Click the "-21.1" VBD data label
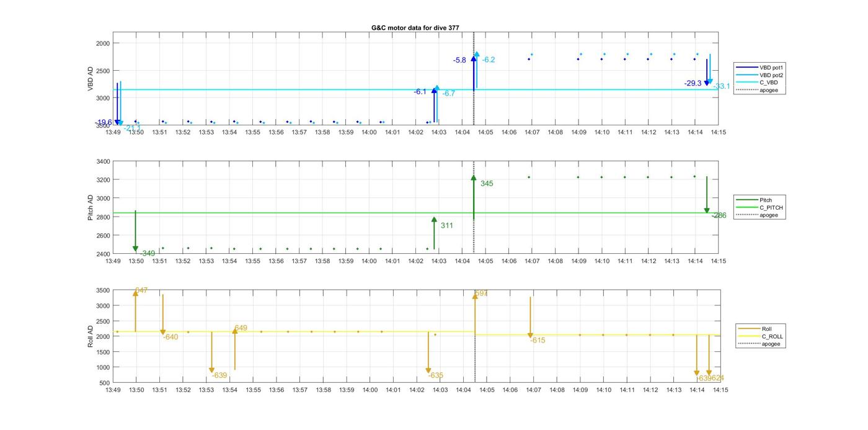868x430 pixels. (x=132, y=128)
